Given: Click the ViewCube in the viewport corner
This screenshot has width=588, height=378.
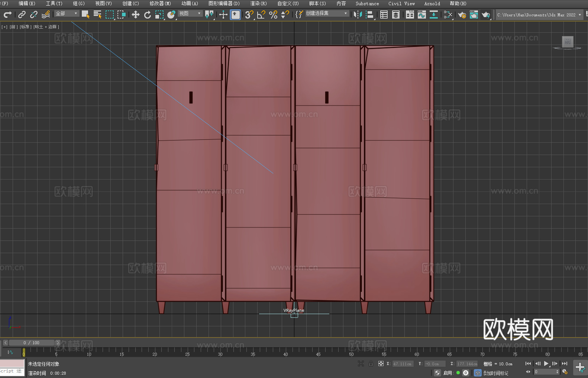Looking at the screenshot, I should [x=568, y=42].
